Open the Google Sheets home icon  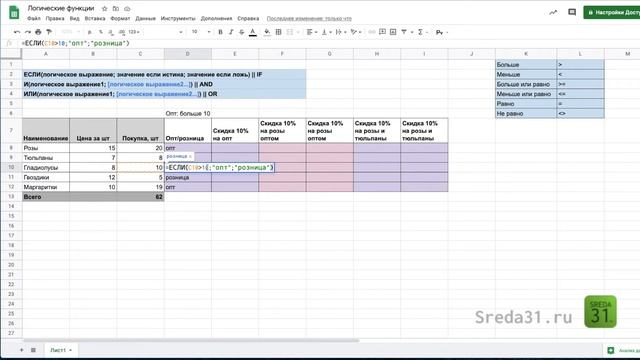tap(14, 12)
